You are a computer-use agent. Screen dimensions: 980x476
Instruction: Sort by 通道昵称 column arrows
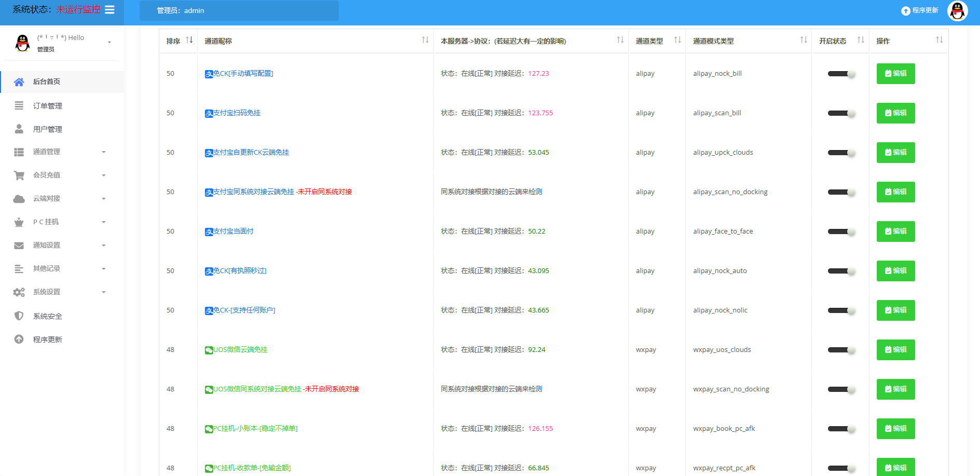pyautogui.click(x=425, y=40)
